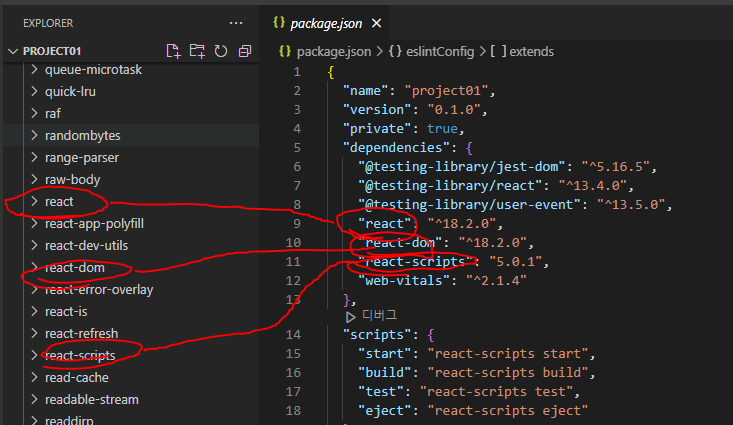The height and width of the screenshot is (425, 733).
Task: Click the "name" key on line 2
Action: click(x=366, y=91)
